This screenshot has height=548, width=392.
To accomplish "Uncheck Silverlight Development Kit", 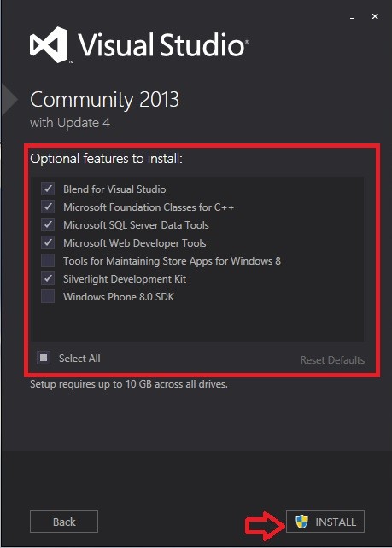I will (x=48, y=278).
